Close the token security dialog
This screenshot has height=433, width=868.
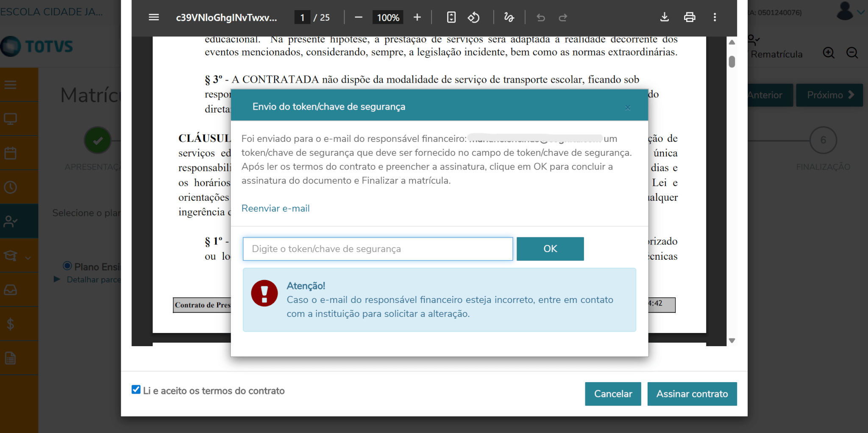click(x=628, y=108)
